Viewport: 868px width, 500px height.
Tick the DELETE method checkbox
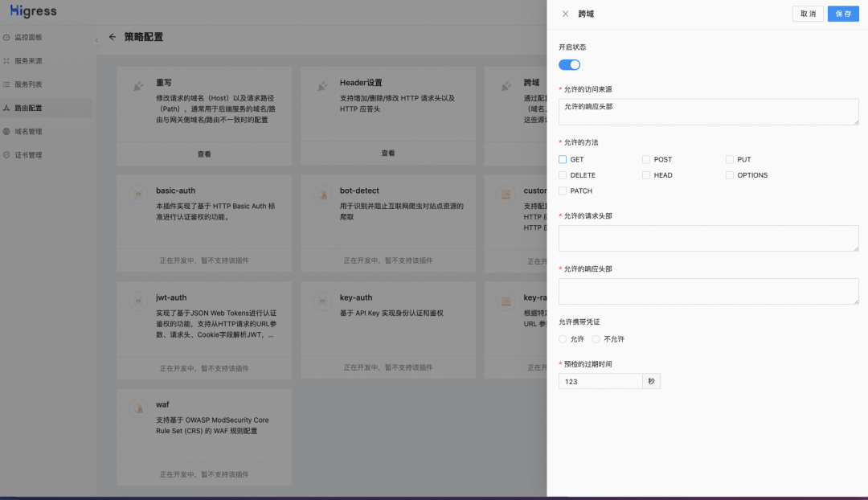click(563, 175)
